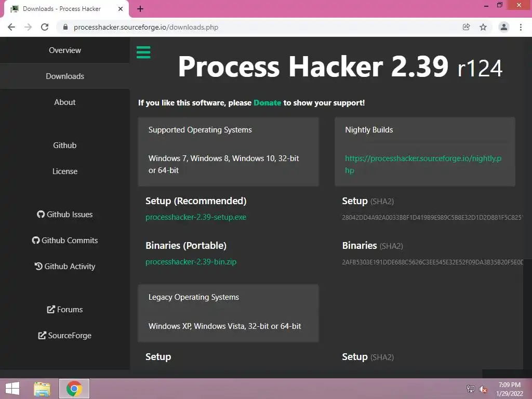This screenshot has width=532, height=399.
Task: Open the License sidebar item
Action: (x=65, y=171)
